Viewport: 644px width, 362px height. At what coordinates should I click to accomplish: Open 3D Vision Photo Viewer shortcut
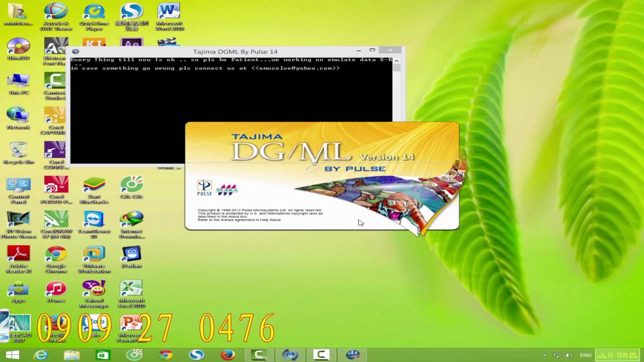(x=19, y=225)
